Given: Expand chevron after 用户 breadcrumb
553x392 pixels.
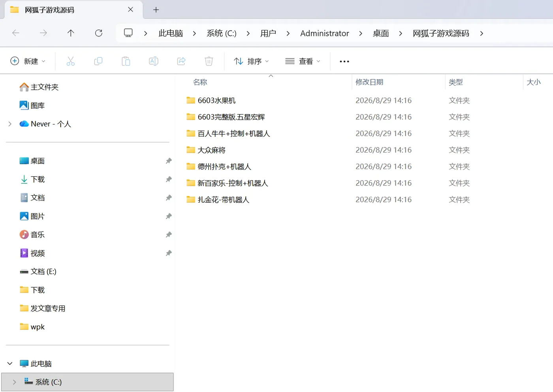Looking at the screenshot, I should pos(288,34).
